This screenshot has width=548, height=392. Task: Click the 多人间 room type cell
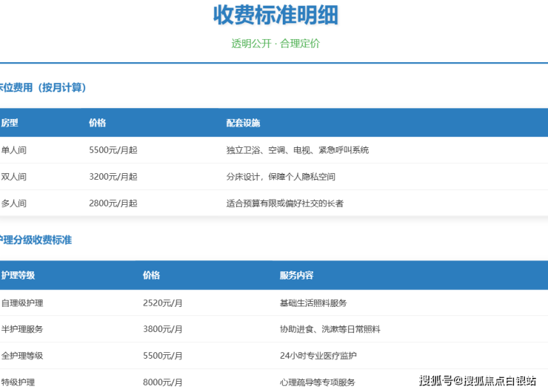coord(14,203)
